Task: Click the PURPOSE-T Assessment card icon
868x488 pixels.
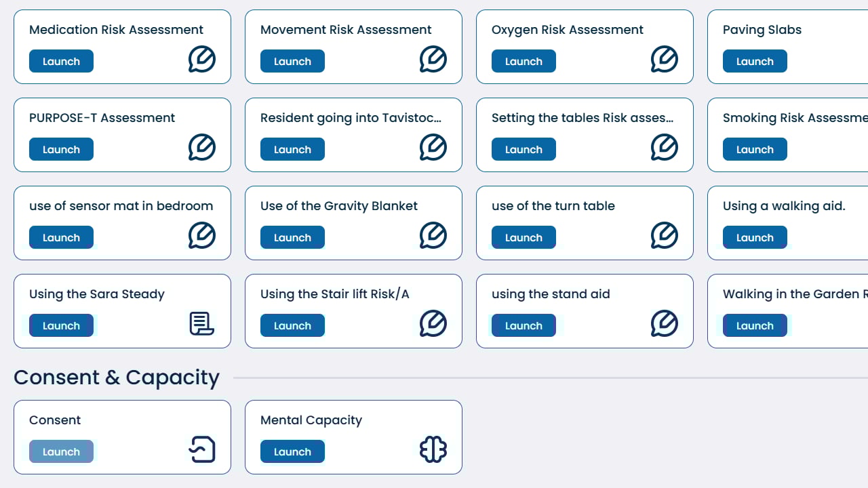Action: pos(202,148)
